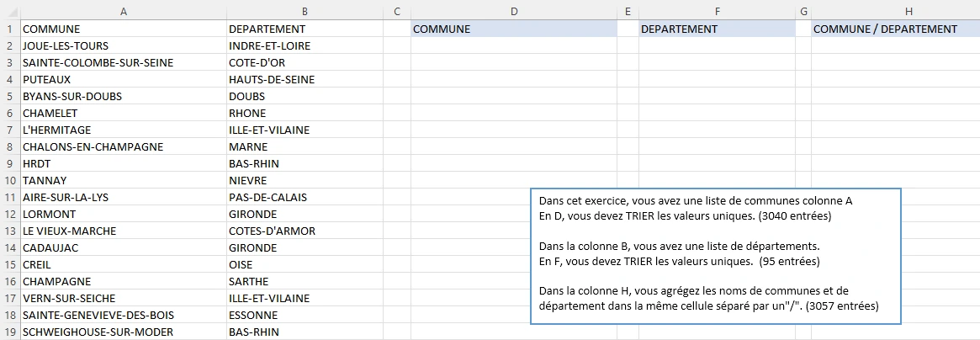Select the CHALONS-EN-CHAMPAGNE cell
The width and height of the screenshot is (980, 340).
123,146
